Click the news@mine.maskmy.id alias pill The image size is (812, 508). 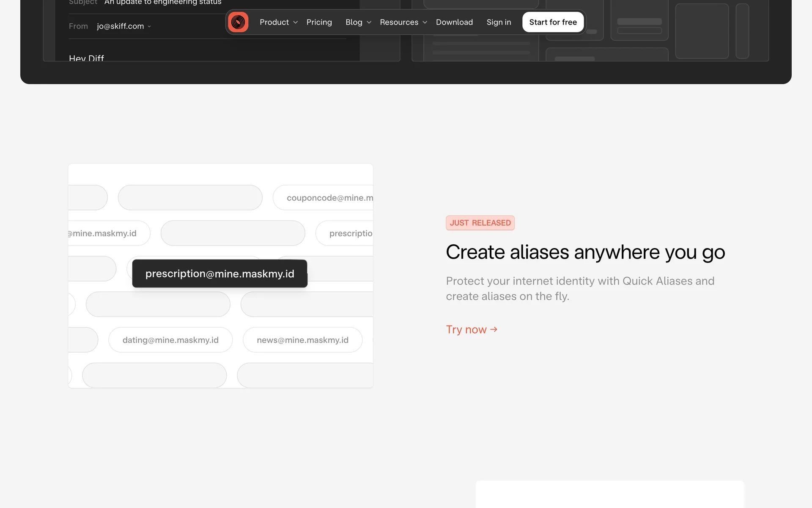click(x=302, y=340)
